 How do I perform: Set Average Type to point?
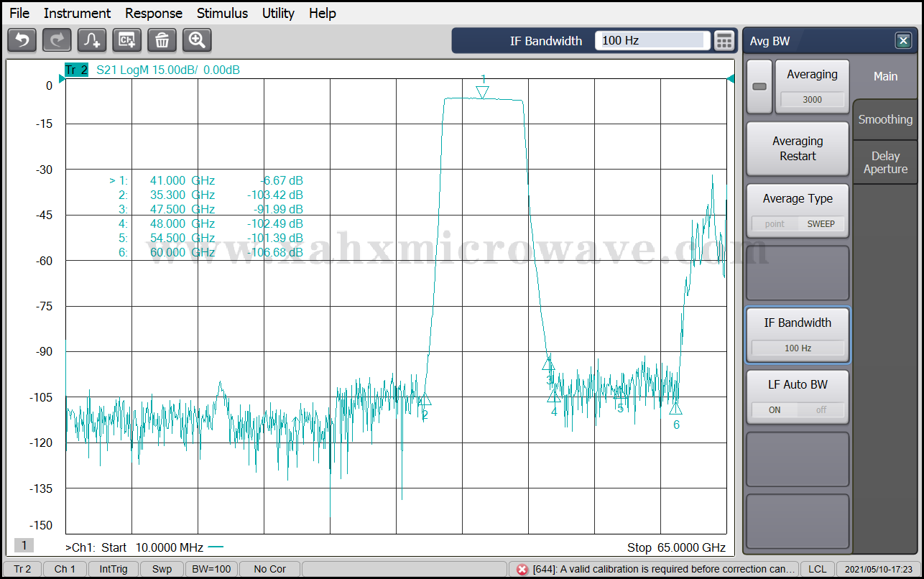tap(775, 224)
